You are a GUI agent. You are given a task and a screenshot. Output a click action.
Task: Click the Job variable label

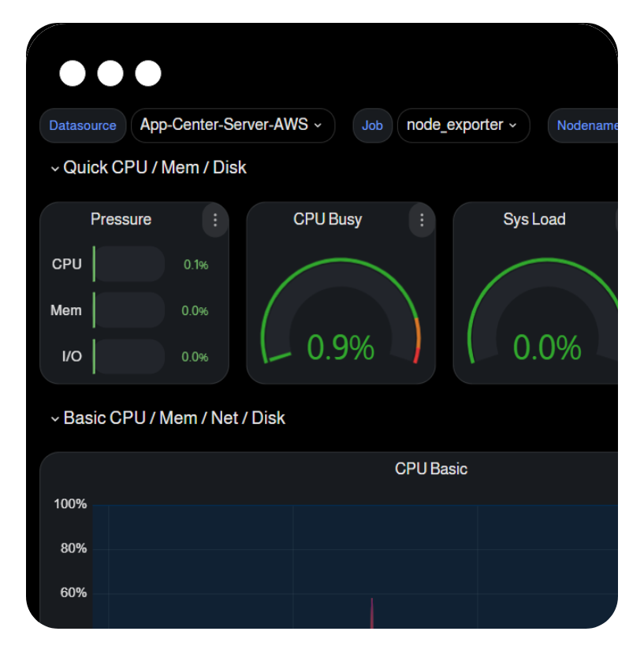point(372,125)
